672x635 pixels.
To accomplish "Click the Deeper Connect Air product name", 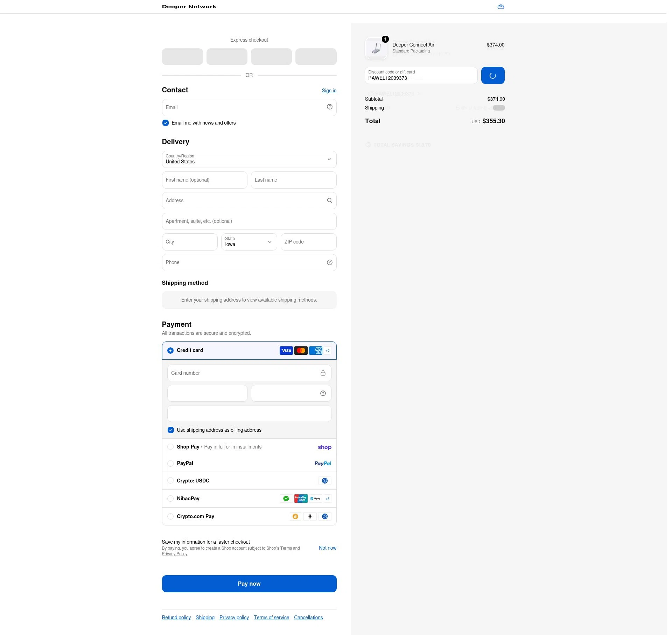I will (413, 45).
